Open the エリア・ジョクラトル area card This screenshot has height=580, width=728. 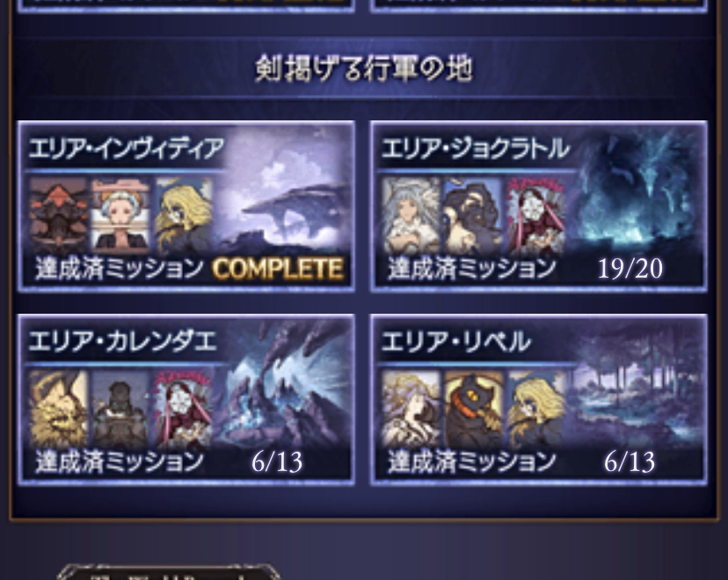click(539, 207)
